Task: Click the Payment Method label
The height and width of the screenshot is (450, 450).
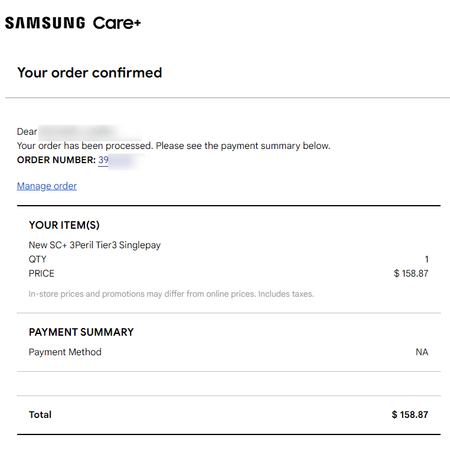Action: [x=65, y=352]
